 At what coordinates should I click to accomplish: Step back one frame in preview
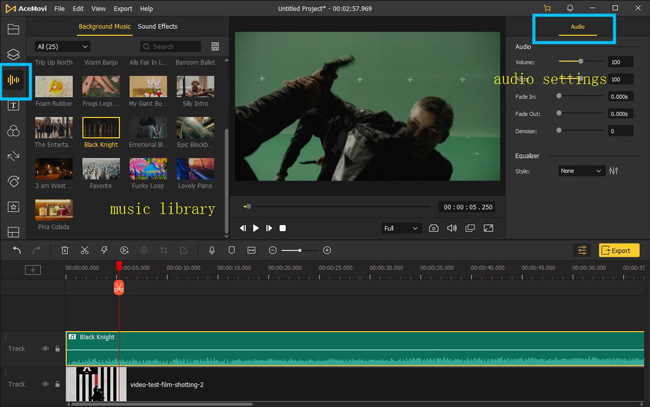(x=243, y=228)
